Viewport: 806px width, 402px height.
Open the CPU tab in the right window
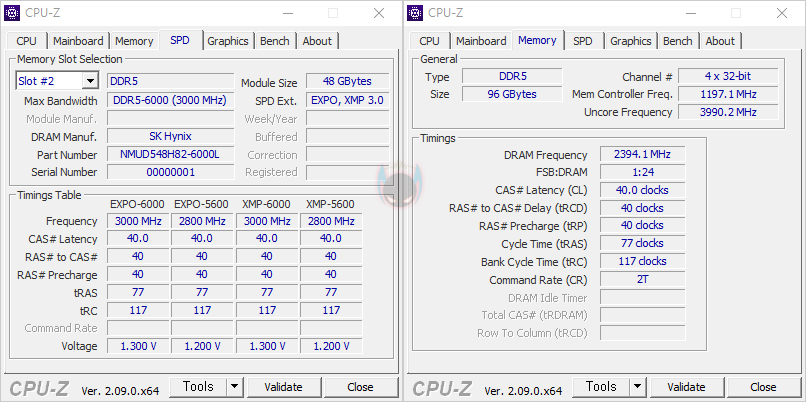pos(429,41)
